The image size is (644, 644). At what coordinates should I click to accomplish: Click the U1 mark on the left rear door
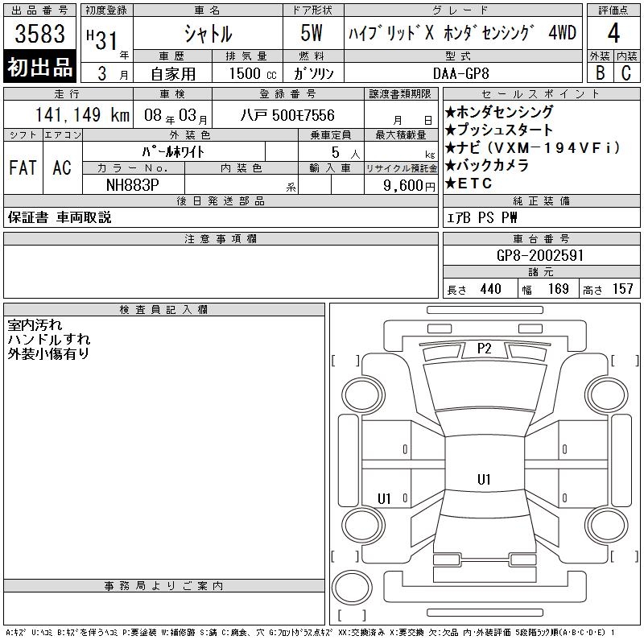384,498
